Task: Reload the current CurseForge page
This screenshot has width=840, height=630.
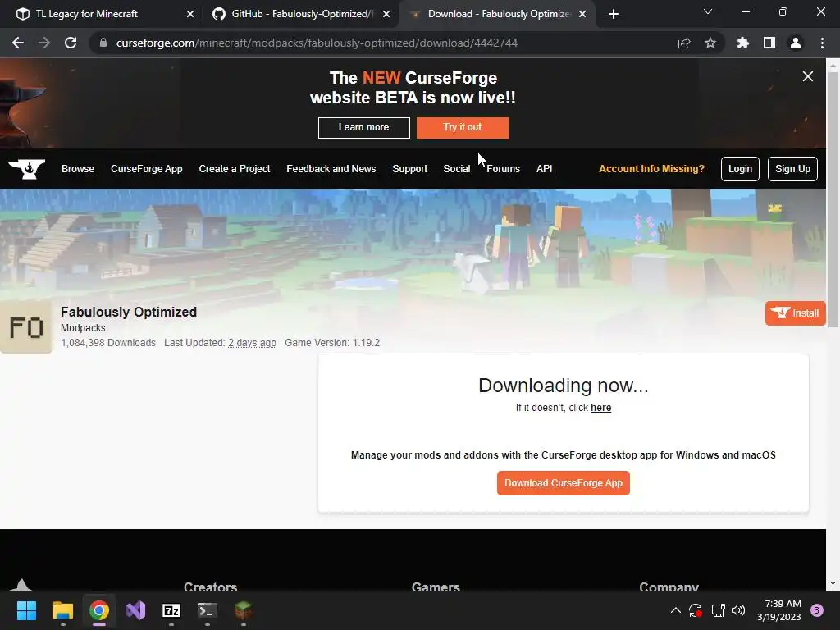Action: 71,43
